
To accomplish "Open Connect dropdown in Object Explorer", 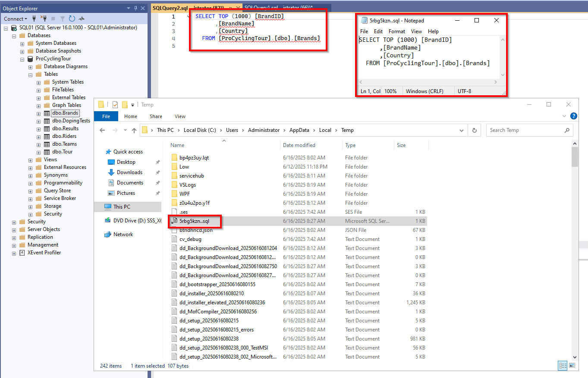I will coord(16,19).
